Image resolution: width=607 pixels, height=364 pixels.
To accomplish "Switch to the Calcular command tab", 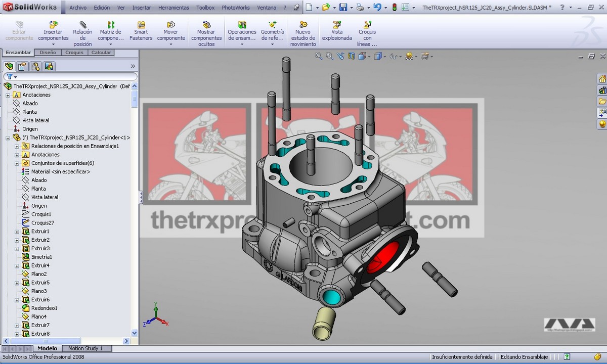I will point(101,53).
